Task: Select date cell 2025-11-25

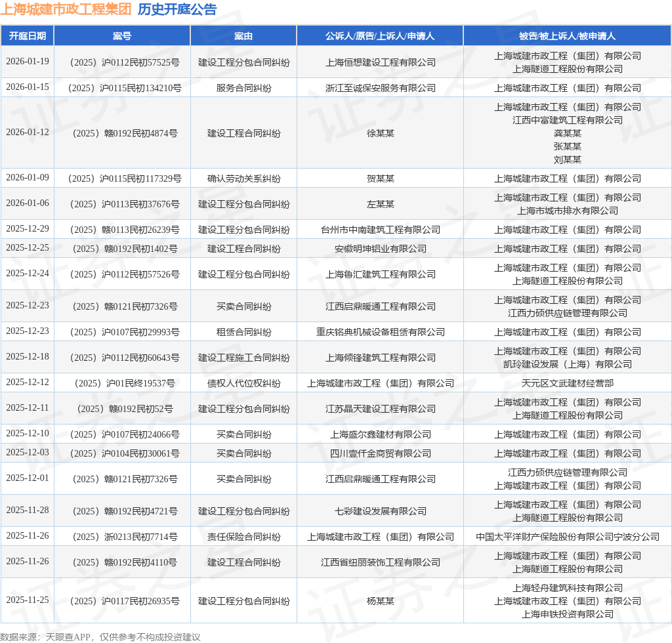Action: tap(28, 600)
